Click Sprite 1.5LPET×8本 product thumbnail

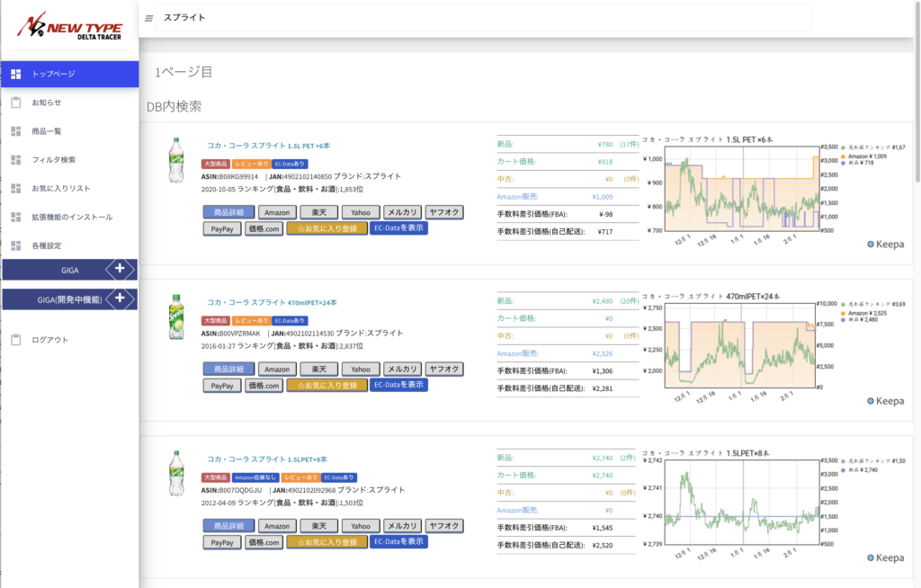(176, 474)
